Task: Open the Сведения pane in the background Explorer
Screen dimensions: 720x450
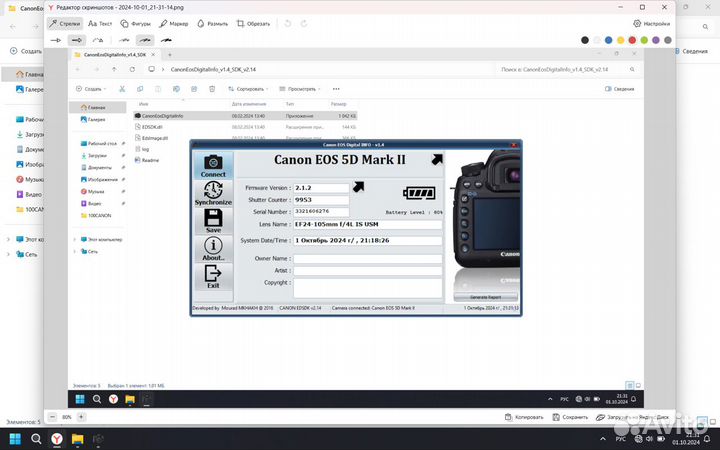Action: (691, 51)
